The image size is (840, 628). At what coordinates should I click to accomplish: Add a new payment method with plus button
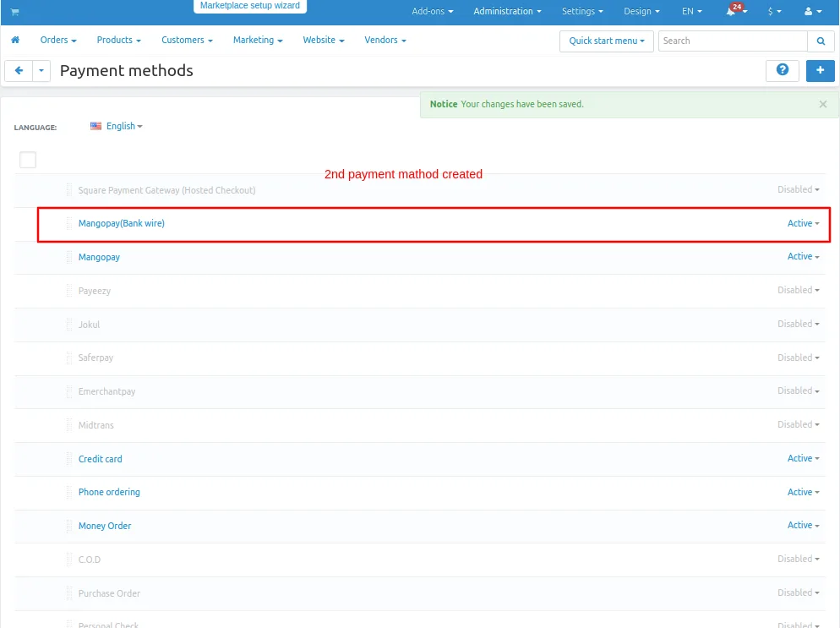[x=821, y=70]
